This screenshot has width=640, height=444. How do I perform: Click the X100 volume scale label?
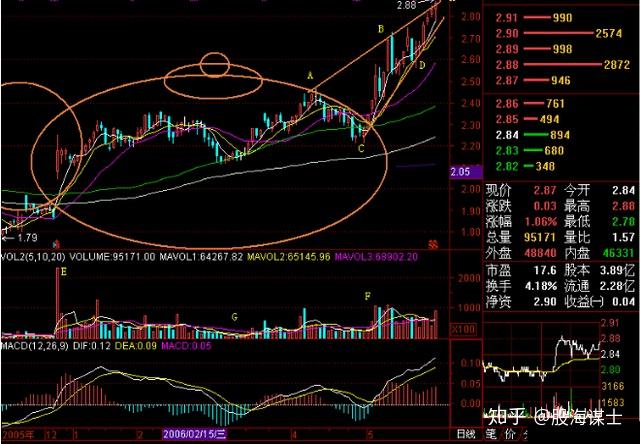[463, 329]
